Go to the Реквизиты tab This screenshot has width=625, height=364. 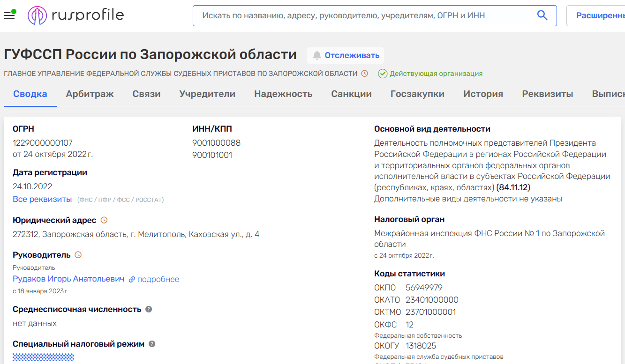(x=547, y=94)
